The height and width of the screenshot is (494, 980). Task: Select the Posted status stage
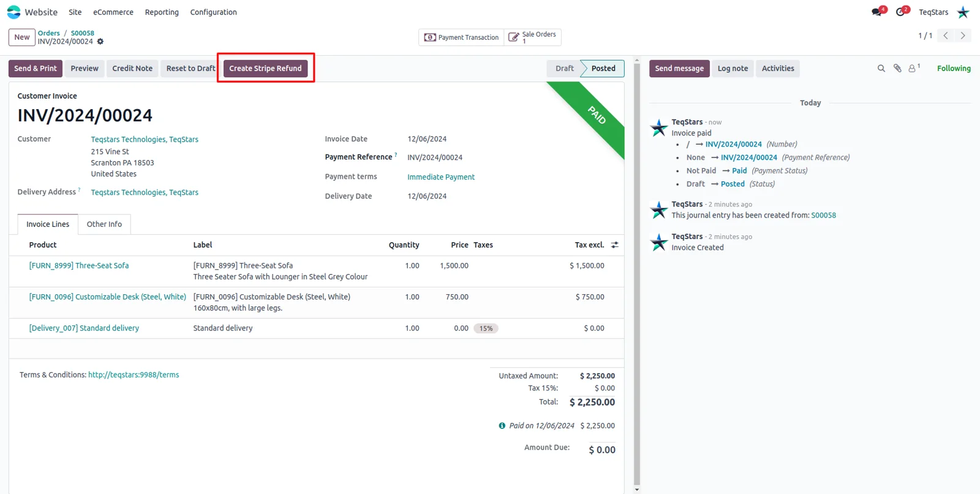[x=603, y=69]
